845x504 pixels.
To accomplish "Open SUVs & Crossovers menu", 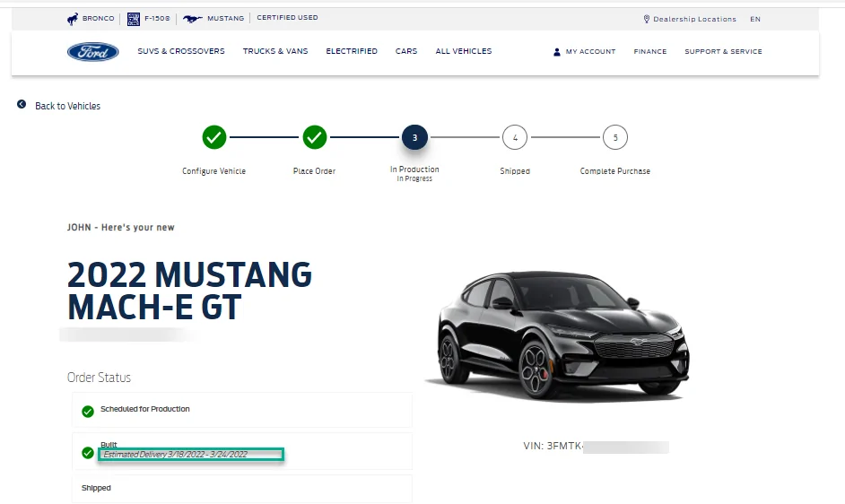I will [x=181, y=51].
